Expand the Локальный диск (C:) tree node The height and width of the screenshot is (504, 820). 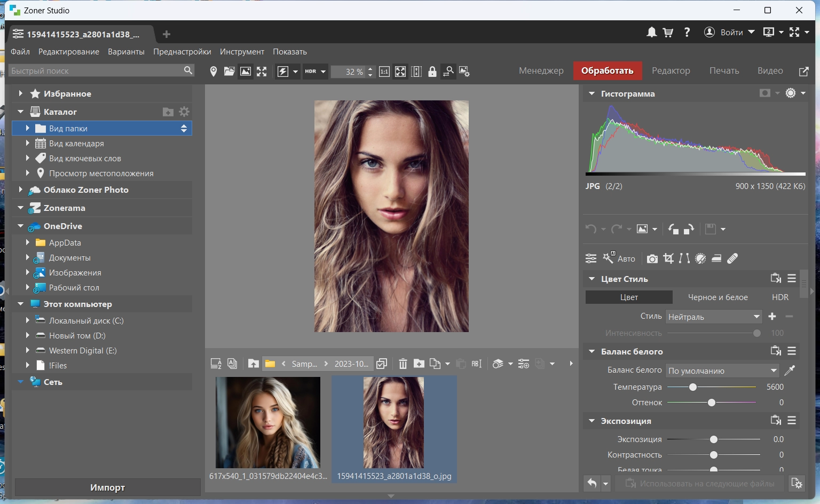(x=28, y=320)
